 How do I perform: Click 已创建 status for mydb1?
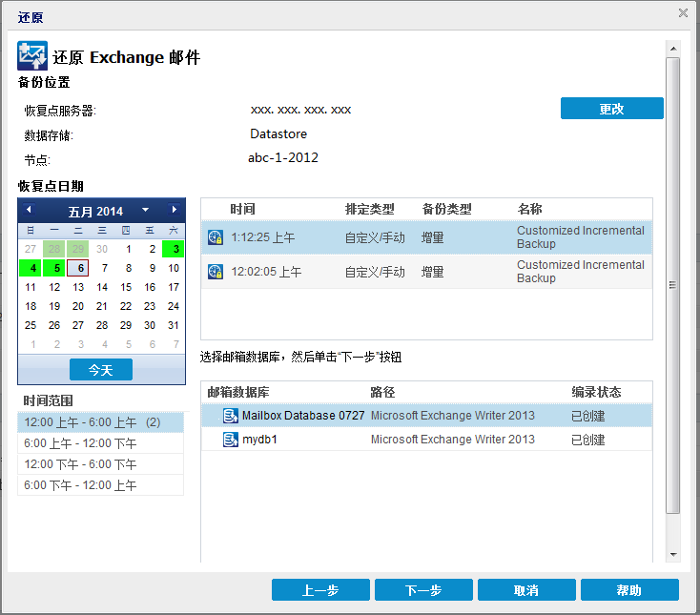pos(588,441)
